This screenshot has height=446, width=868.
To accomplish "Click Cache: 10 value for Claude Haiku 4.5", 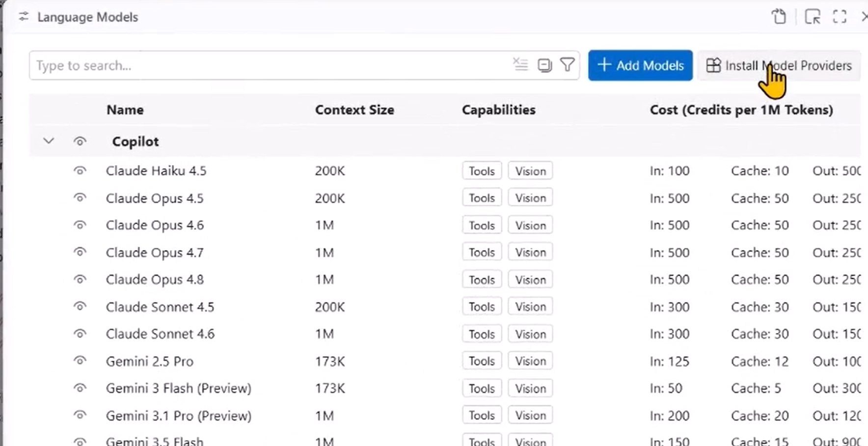I will click(x=760, y=171).
